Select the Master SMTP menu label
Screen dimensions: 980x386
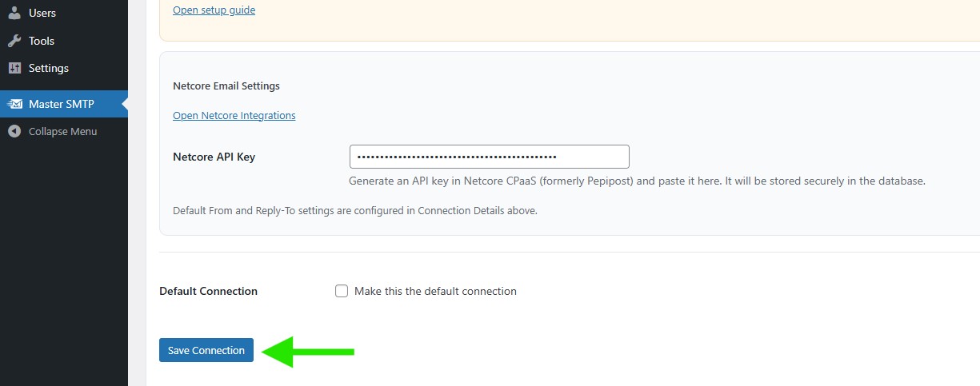(x=62, y=104)
